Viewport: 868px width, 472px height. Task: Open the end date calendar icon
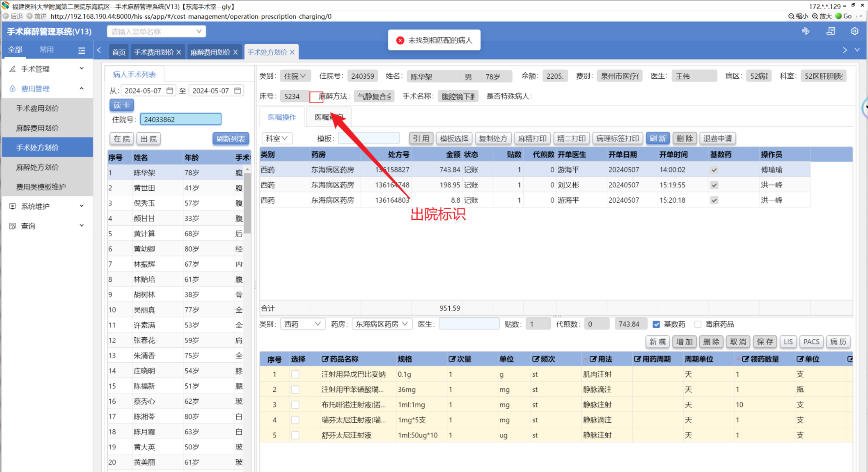pos(237,91)
